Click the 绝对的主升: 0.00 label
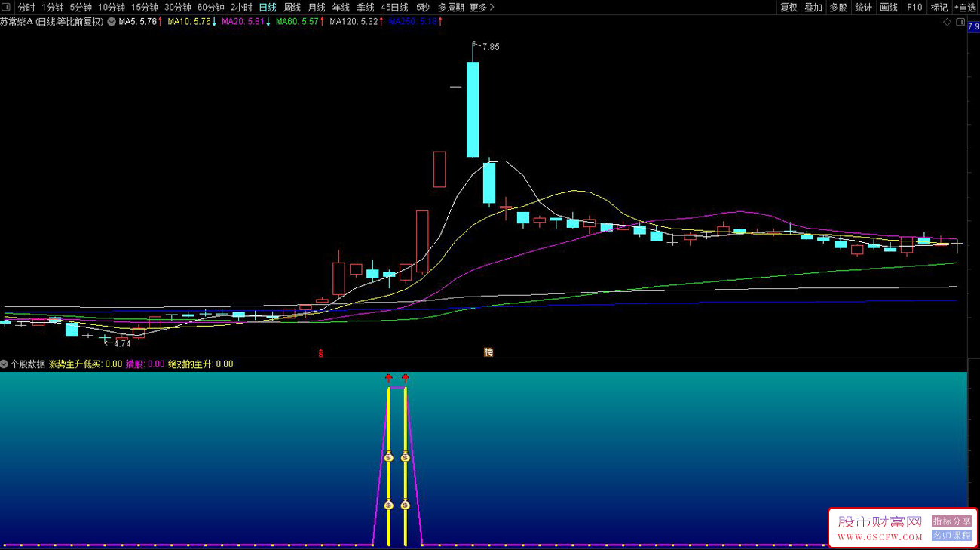The image size is (980, 550). 201,364
